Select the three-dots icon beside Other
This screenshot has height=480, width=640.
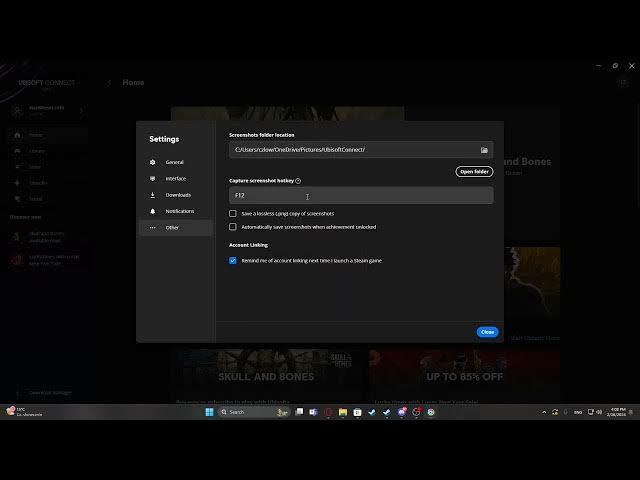(153, 228)
